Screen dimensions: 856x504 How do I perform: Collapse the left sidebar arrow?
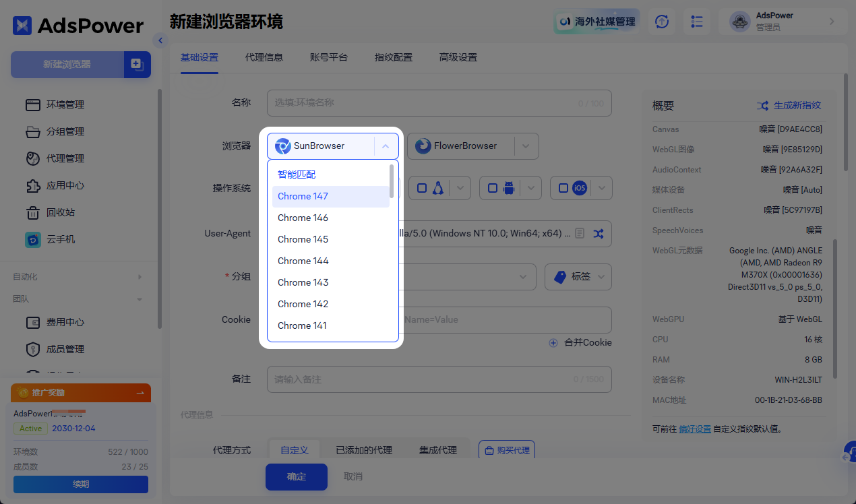click(x=160, y=40)
